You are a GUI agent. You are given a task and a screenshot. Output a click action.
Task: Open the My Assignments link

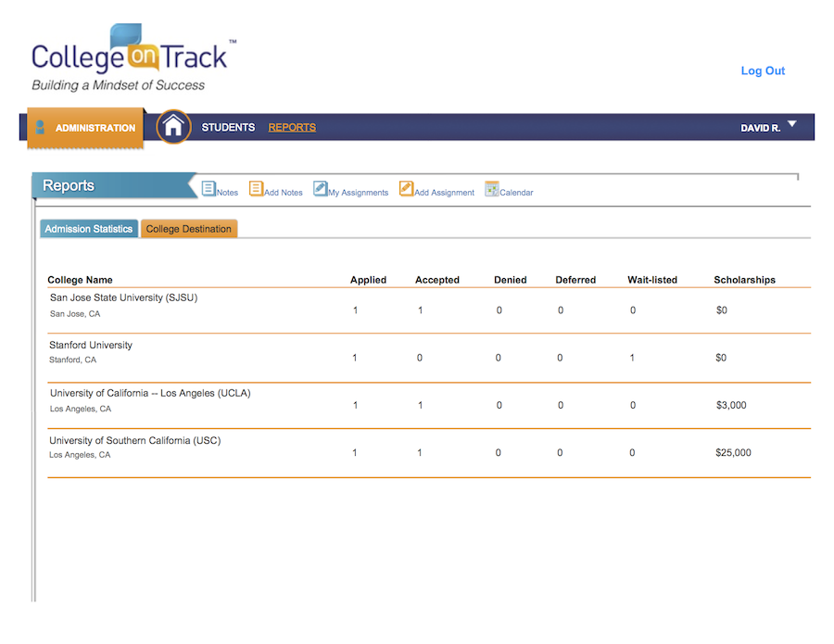(x=358, y=193)
